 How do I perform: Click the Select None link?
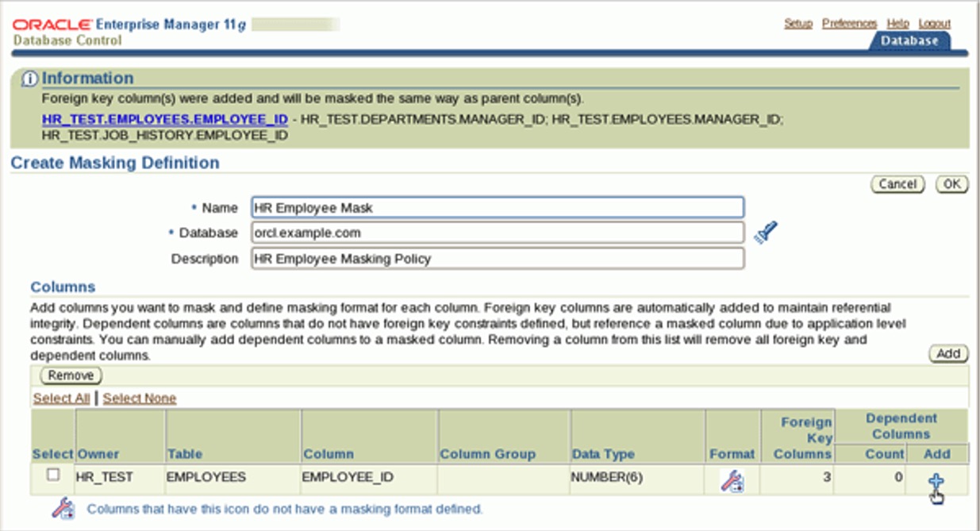(x=140, y=398)
